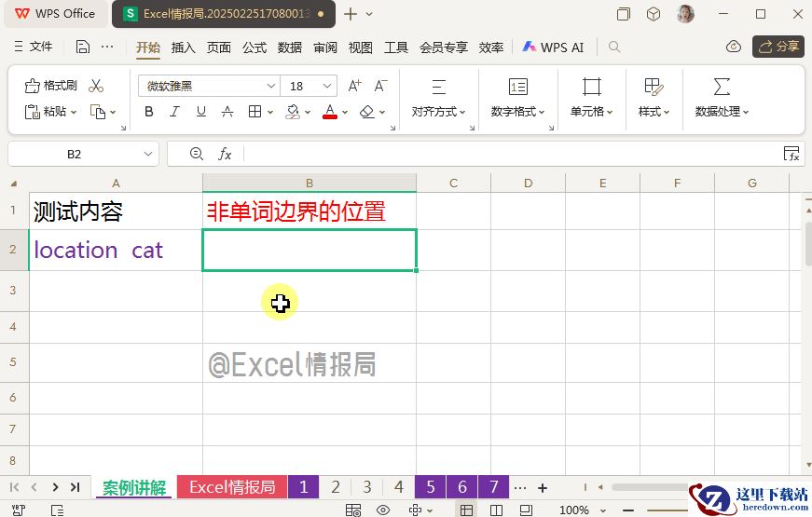Toggle Italic formatting

(175, 111)
